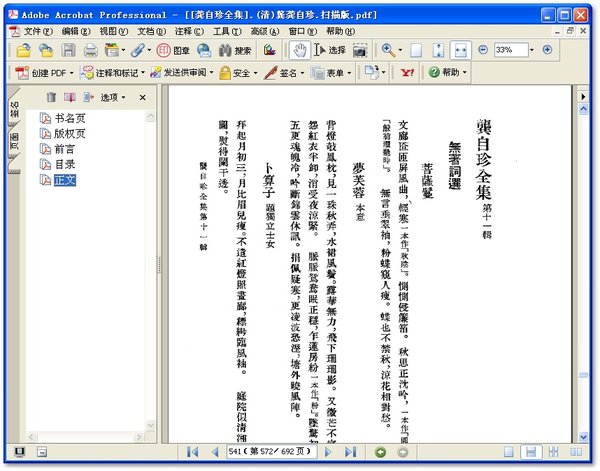Image resolution: width=600 pixels, height=471 pixels.
Task: Select the 书名页 bookmark
Action: point(70,118)
